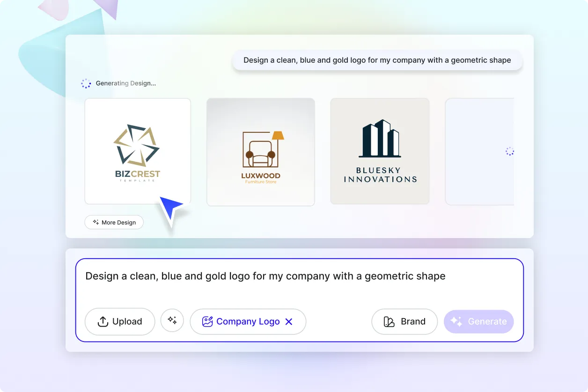
Task: Select the BizCrest Template name text
Action: [138, 175]
